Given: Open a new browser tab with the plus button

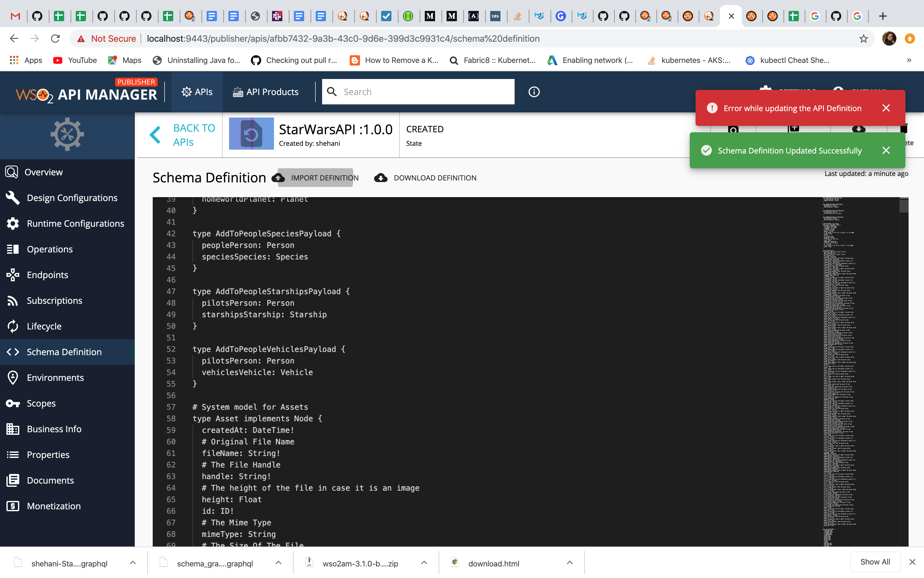Looking at the screenshot, I should 882,16.
